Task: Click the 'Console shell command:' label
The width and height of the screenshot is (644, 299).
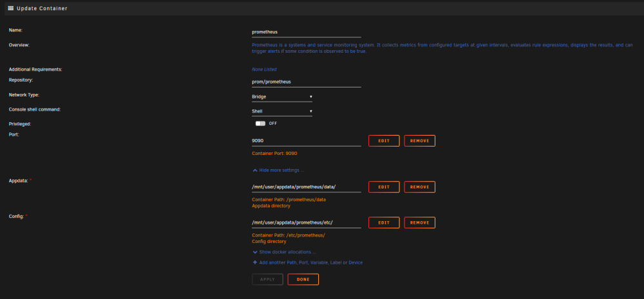Action: click(x=35, y=109)
